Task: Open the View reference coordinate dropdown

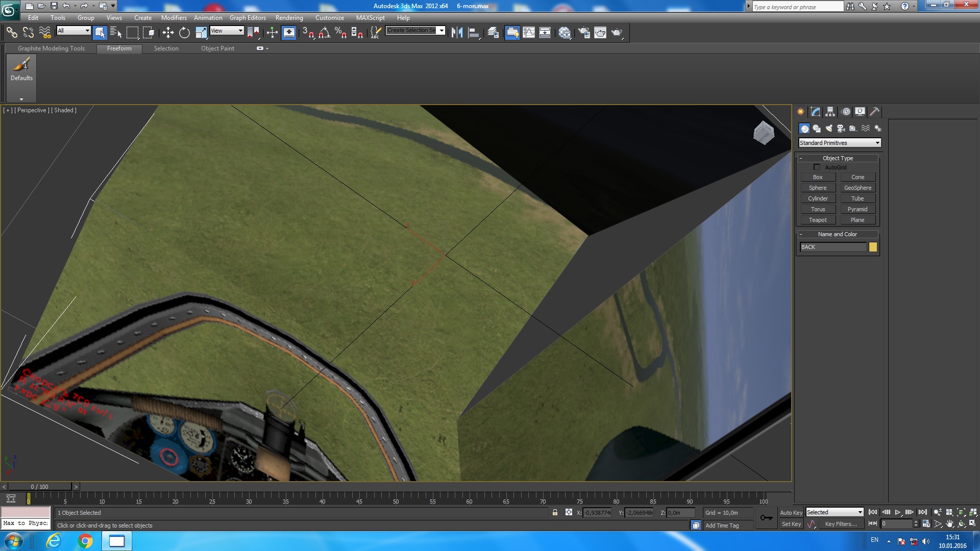Action: coord(227,31)
